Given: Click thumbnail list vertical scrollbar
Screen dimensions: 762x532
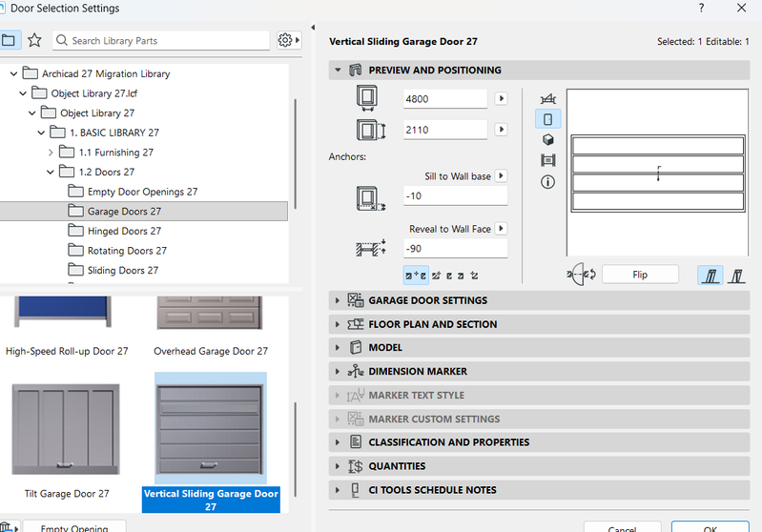Looking at the screenshot, I should pyautogui.click(x=295, y=449).
